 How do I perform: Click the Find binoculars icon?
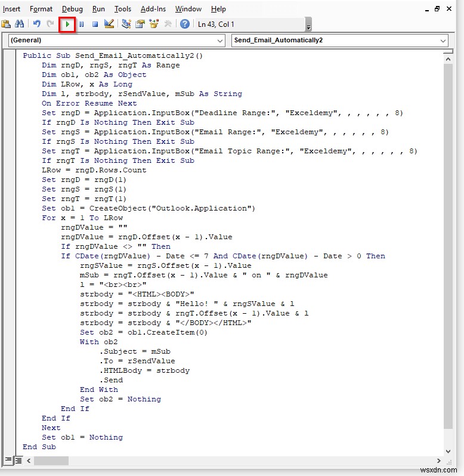pyautogui.click(x=20, y=24)
